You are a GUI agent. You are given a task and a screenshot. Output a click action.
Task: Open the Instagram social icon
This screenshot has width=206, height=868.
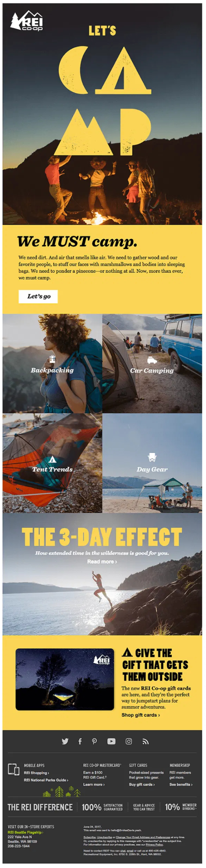129,741
